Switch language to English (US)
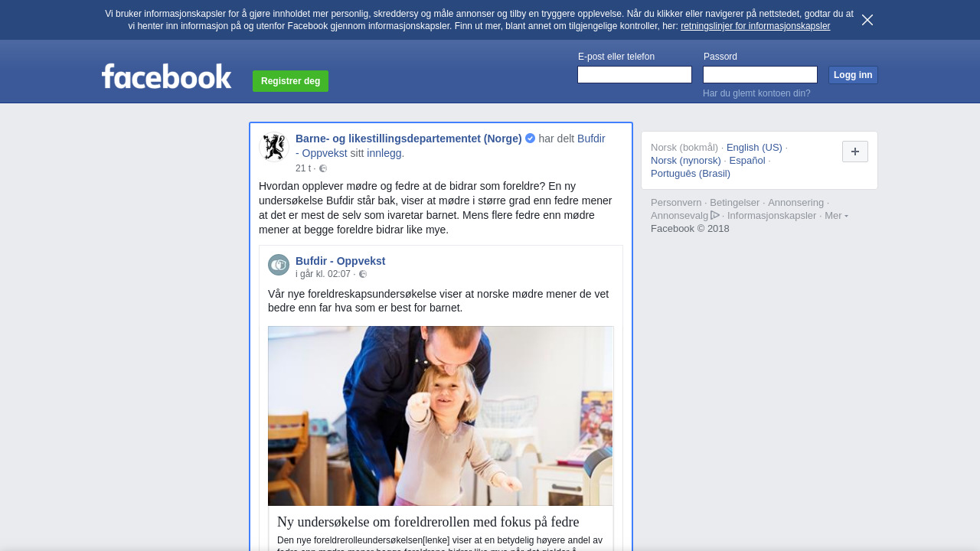Image resolution: width=980 pixels, height=551 pixels. pos(753,147)
